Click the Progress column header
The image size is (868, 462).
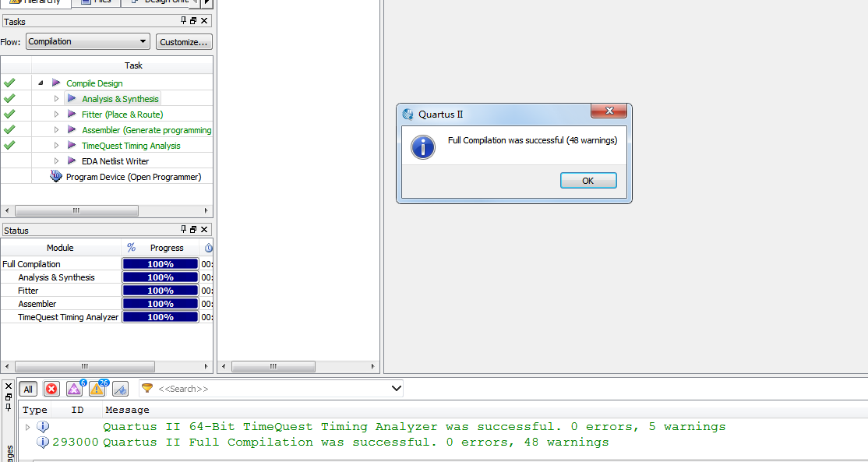161,248
